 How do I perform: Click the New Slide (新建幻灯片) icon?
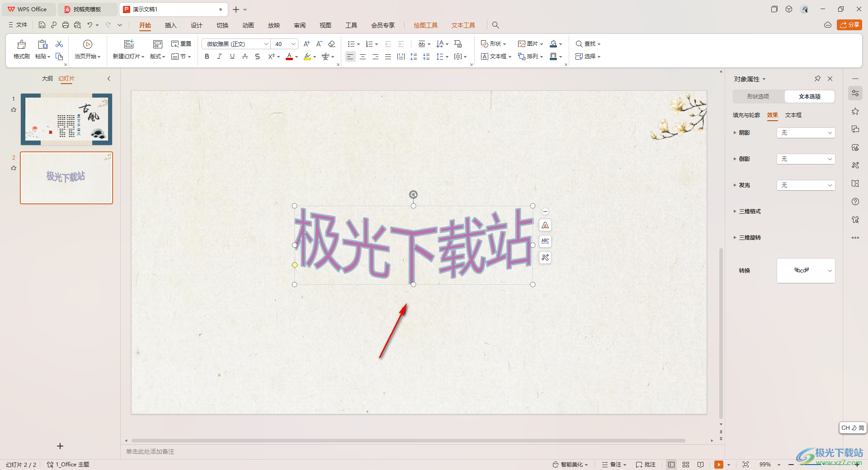pyautogui.click(x=129, y=44)
